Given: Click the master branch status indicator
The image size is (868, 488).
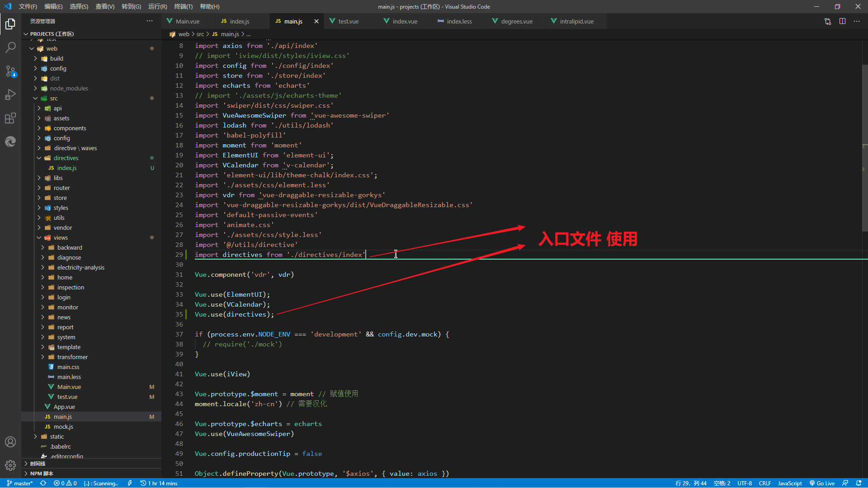Looking at the screenshot, I should click(20, 483).
